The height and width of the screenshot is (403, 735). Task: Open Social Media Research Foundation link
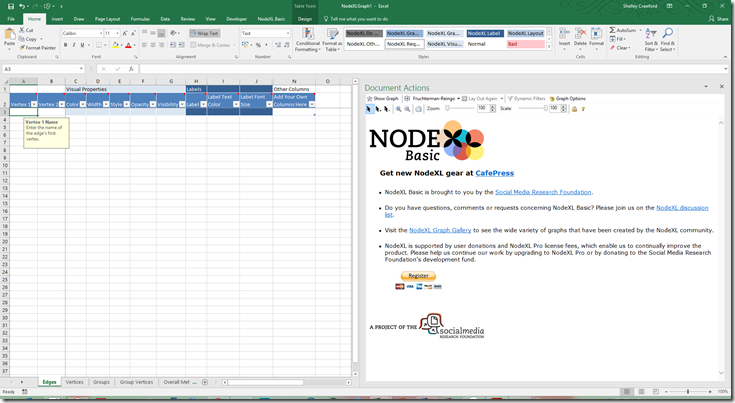point(543,192)
